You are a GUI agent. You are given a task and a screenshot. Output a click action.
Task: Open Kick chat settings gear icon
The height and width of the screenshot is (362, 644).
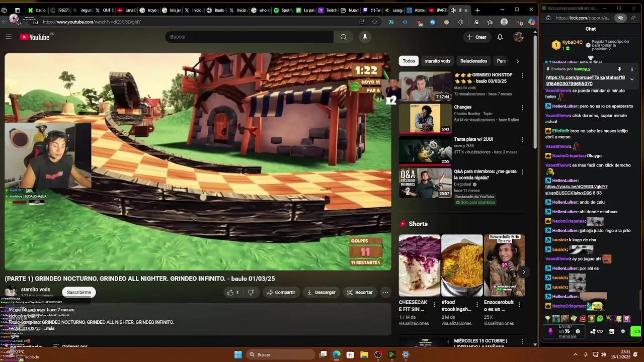[623, 331]
